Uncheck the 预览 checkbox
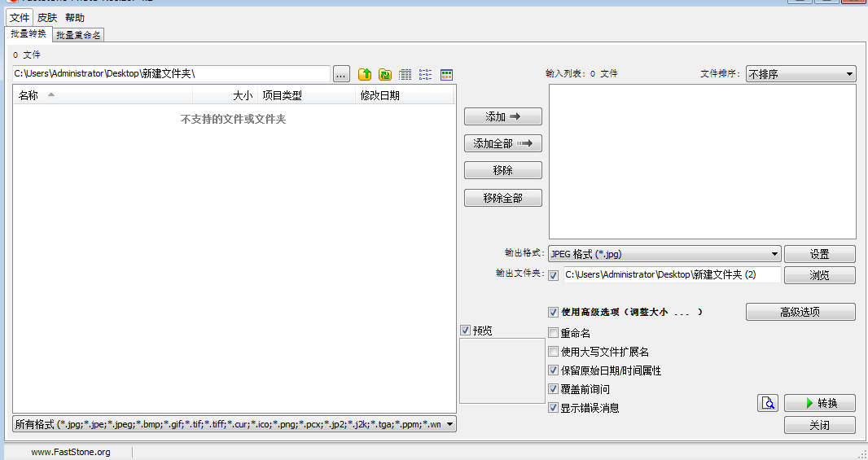The height and width of the screenshot is (460, 868). point(465,331)
